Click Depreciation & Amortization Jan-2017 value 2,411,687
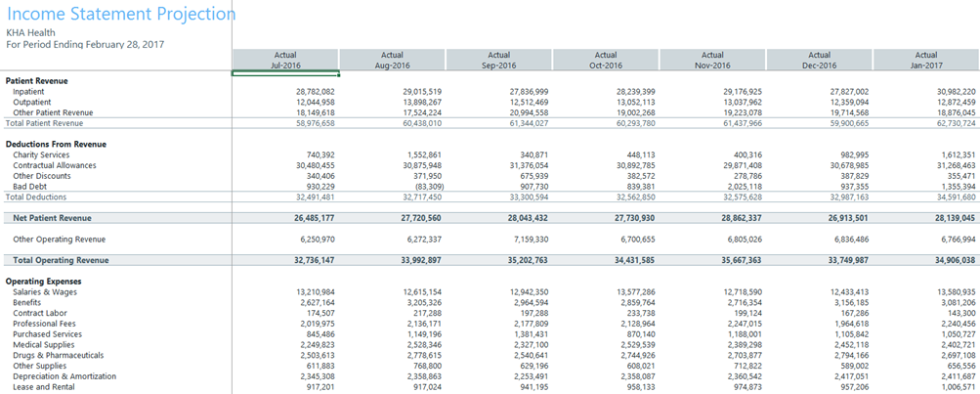The height and width of the screenshot is (394, 980). (x=959, y=376)
